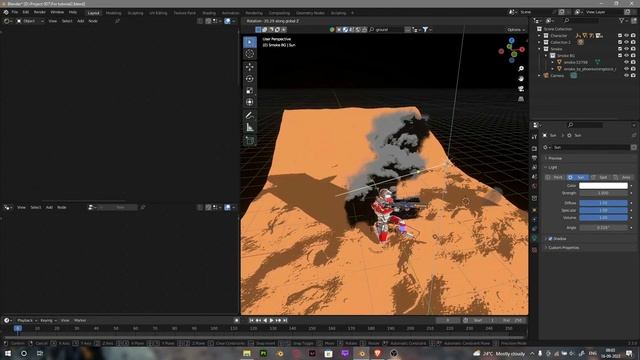
Task: Toggle the Shadow checkbox in light properties
Action: click(550, 239)
